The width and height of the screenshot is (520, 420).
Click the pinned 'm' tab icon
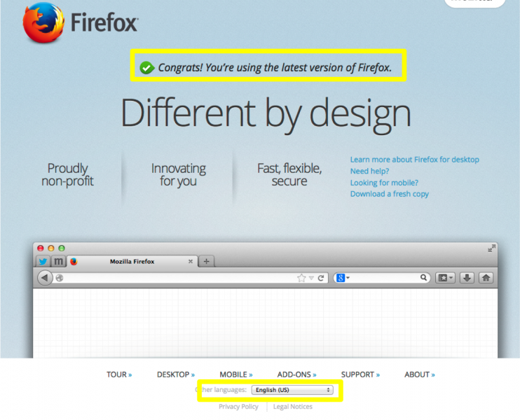click(58, 261)
